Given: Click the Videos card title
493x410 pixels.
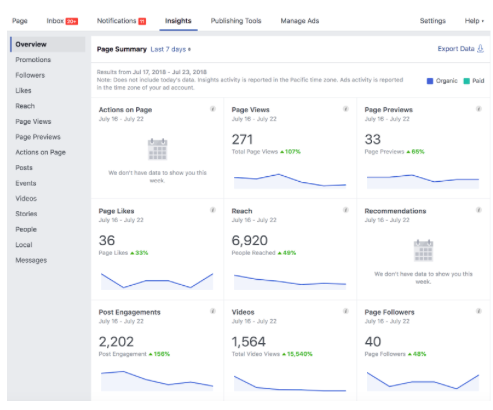Looking at the screenshot, I should 243,312.
